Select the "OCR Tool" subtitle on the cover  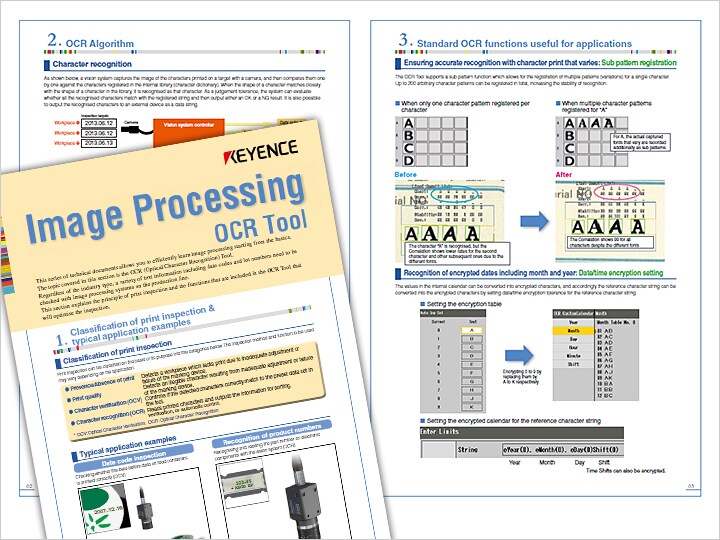[x=260, y=226]
